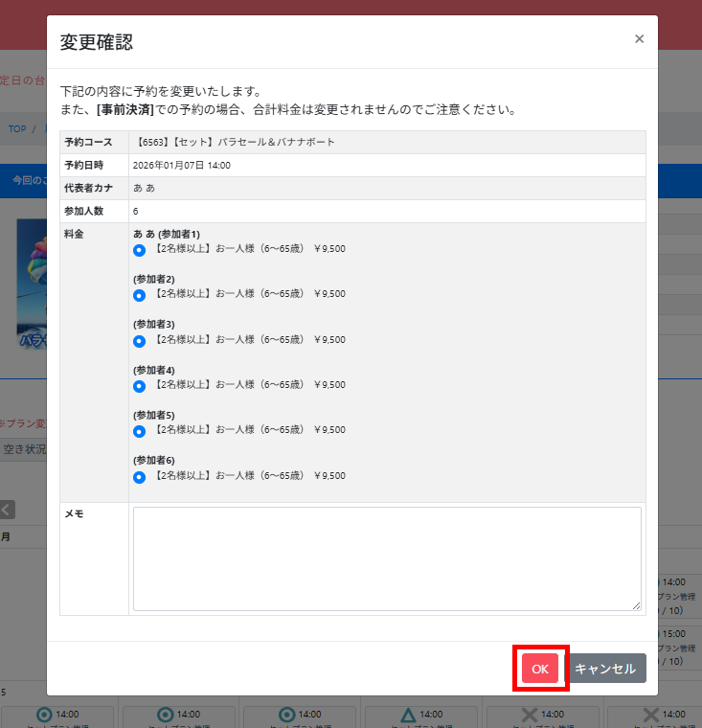
Task: Click inside the メモ text area
Action: pyautogui.click(x=387, y=558)
